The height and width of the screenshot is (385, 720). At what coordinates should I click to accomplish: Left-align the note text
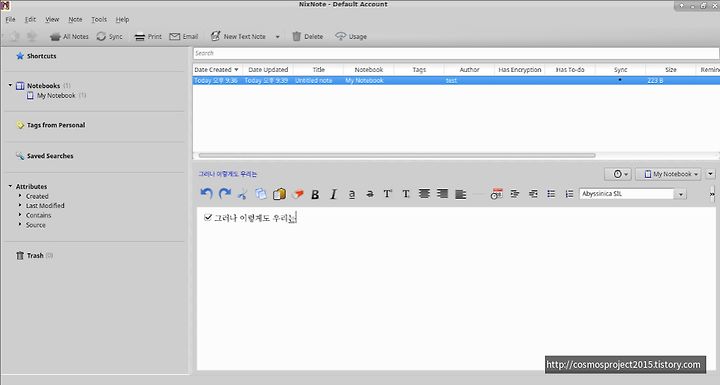[x=461, y=194]
